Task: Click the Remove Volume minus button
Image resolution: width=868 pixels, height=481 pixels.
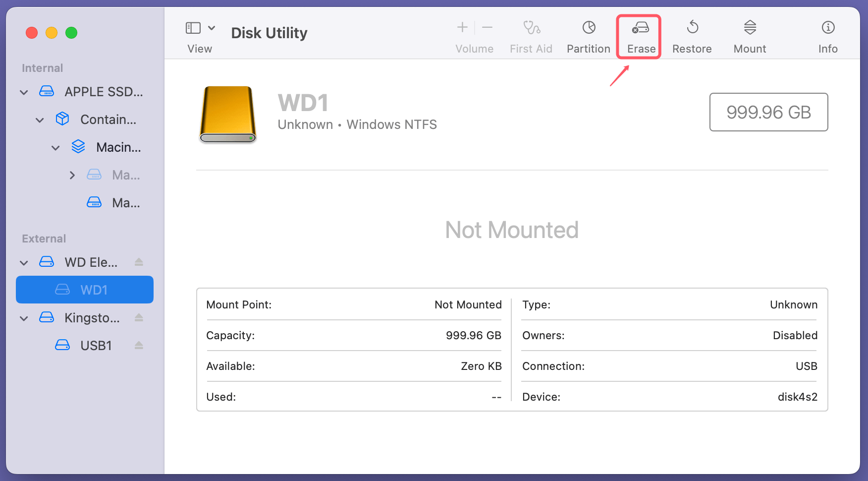Action: click(487, 27)
